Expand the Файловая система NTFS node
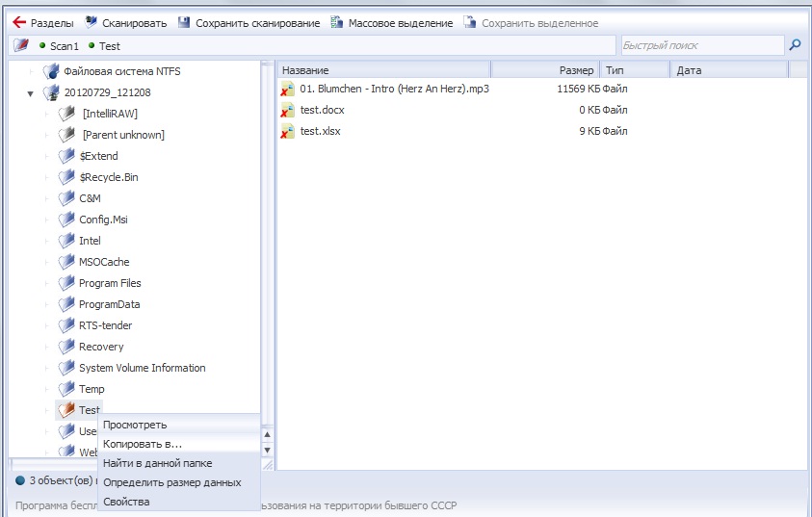The image size is (812, 517). (31, 71)
